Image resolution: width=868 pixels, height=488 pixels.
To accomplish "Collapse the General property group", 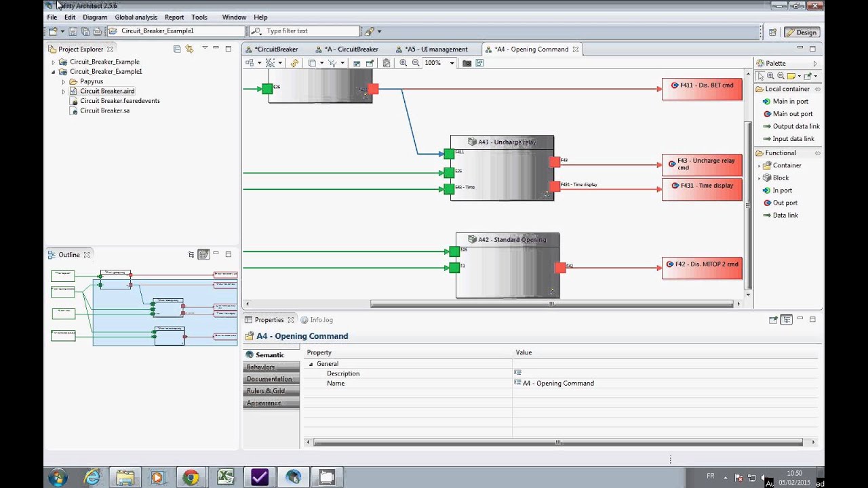I will click(x=311, y=364).
